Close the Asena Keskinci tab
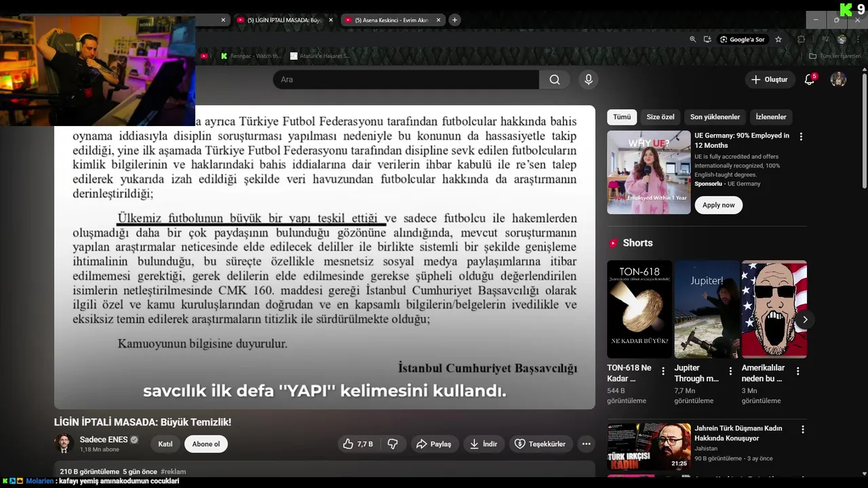 tap(438, 20)
